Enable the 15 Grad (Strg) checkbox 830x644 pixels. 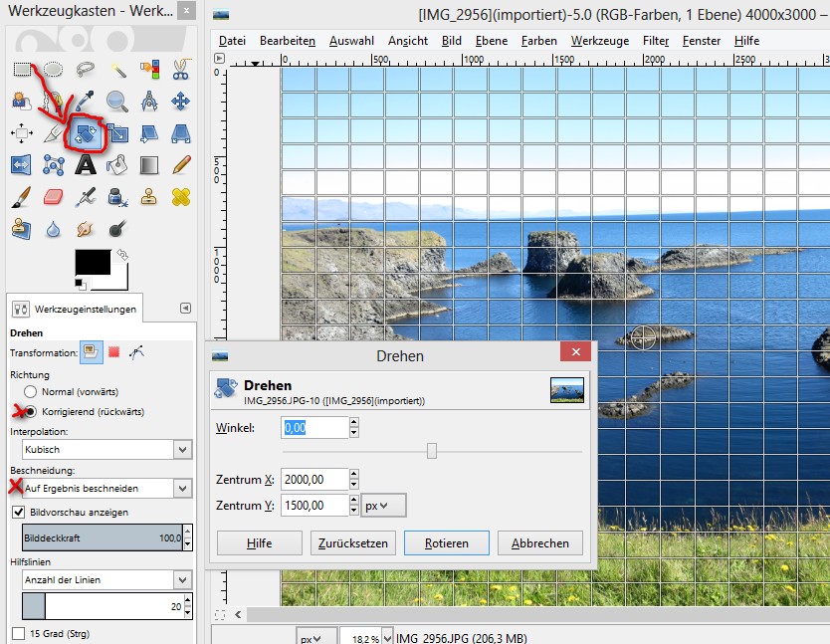18,634
